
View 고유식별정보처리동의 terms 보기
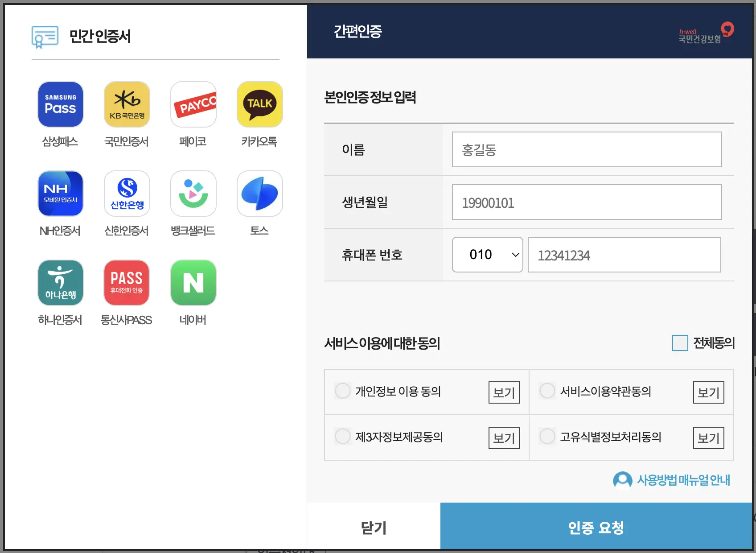[x=709, y=438]
